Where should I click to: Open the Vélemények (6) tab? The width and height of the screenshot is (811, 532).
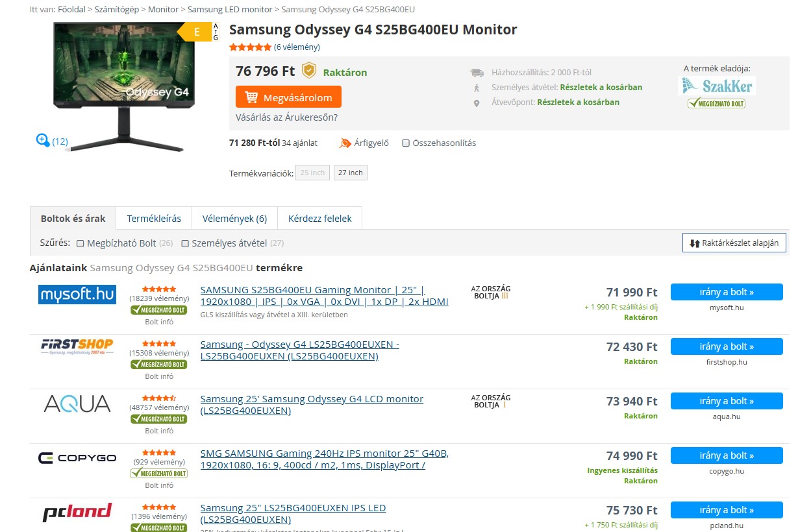tap(234, 219)
